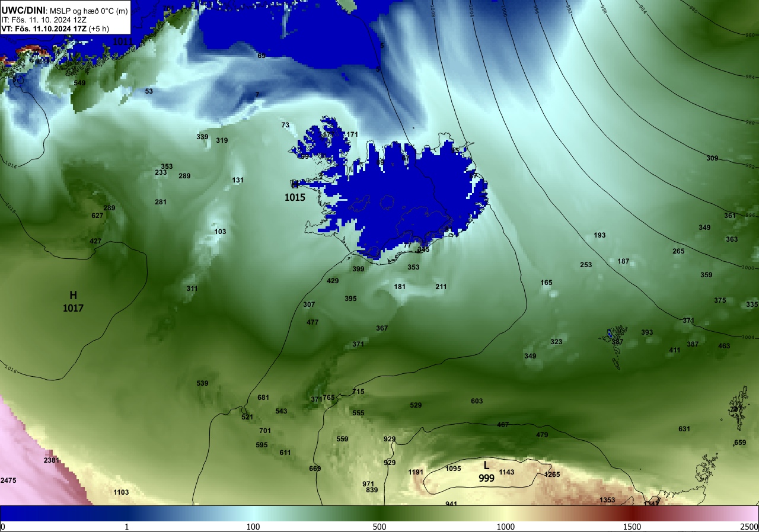Select the 103 value
This screenshot has height=532, width=759.
point(220,232)
